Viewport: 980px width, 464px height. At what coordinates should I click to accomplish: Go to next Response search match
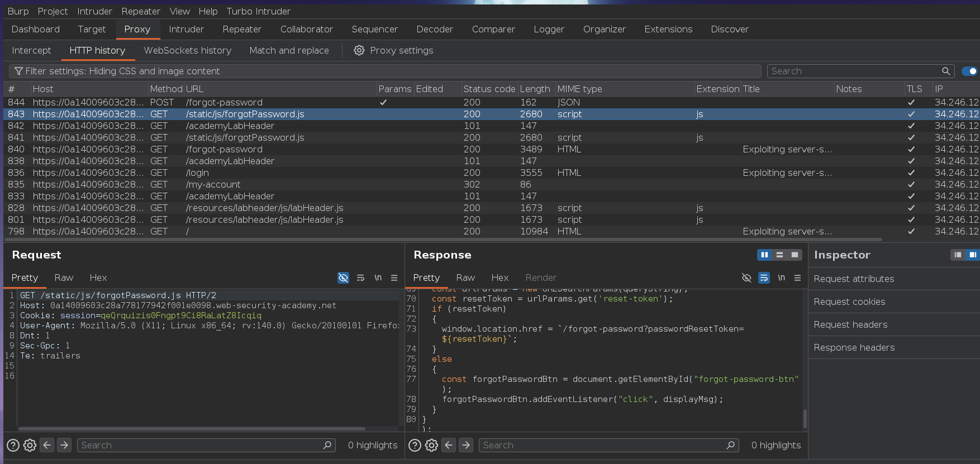pyautogui.click(x=466, y=445)
